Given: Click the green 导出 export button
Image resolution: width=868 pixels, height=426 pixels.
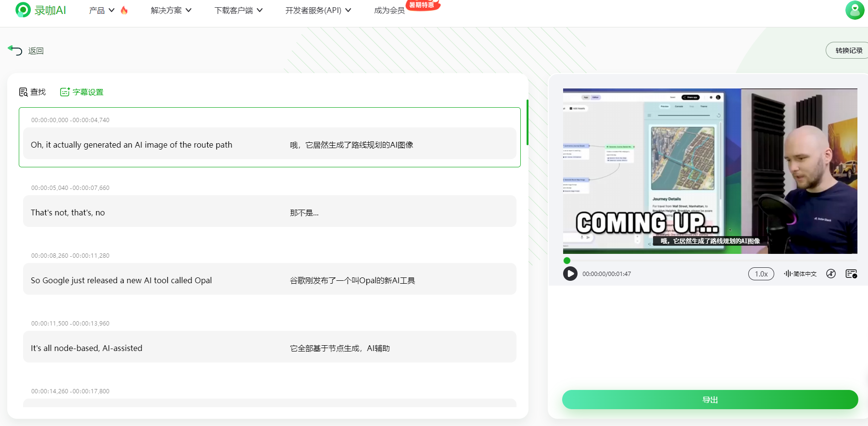Looking at the screenshot, I should [710, 400].
